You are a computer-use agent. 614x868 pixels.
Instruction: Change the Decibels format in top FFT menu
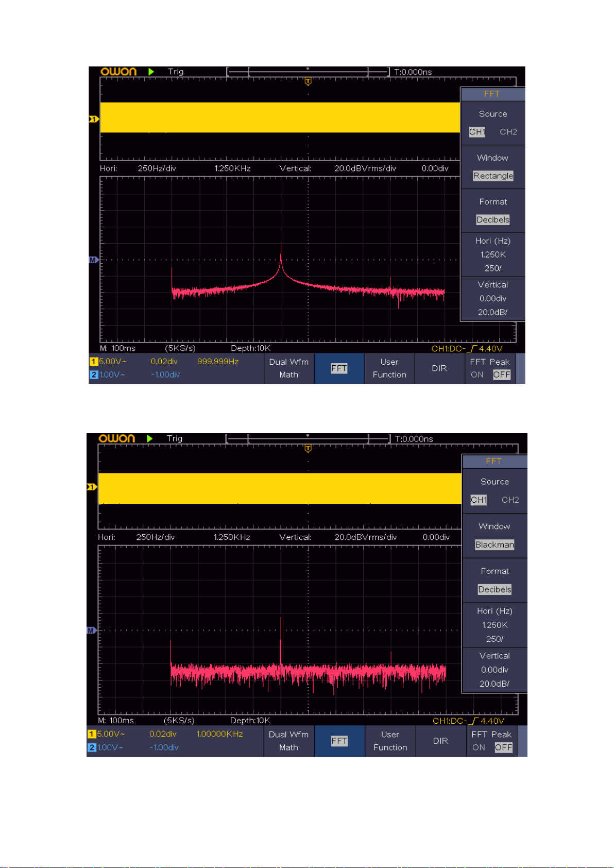coord(493,219)
